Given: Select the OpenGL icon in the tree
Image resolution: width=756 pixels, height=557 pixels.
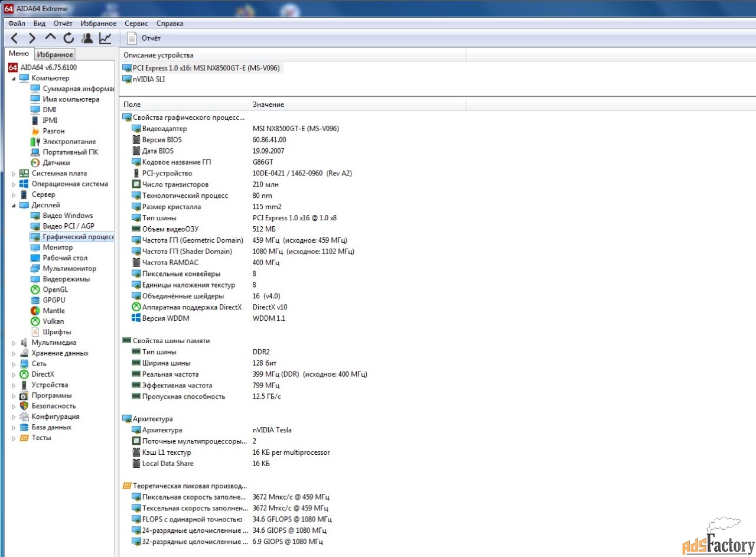Looking at the screenshot, I should [35, 289].
